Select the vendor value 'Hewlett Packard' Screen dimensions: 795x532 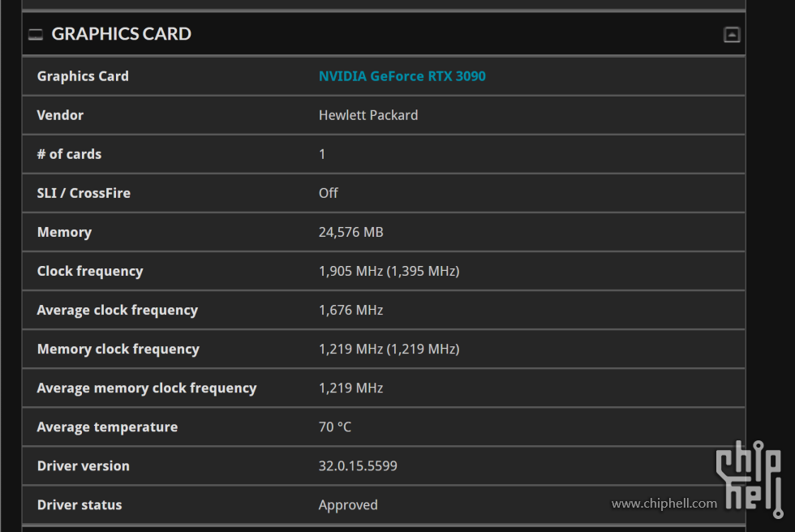(368, 115)
